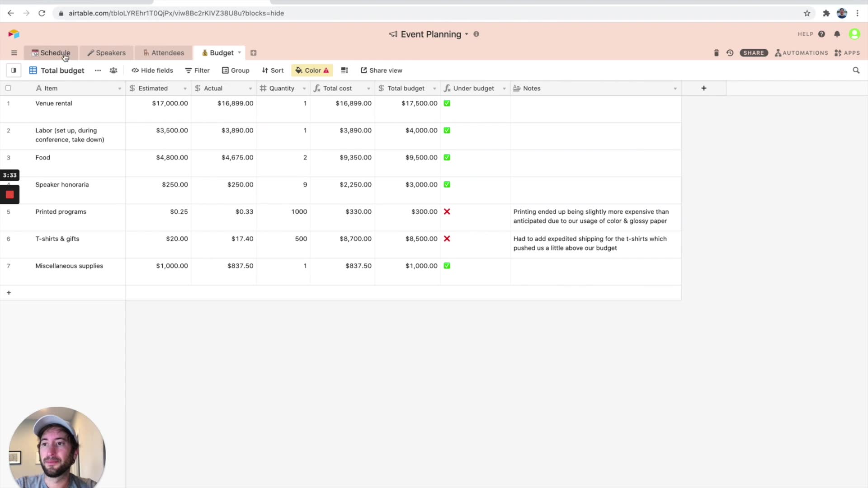This screenshot has width=868, height=488.
Task: Add a new row with plus
Action: pyautogui.click(x=9, y=293)
